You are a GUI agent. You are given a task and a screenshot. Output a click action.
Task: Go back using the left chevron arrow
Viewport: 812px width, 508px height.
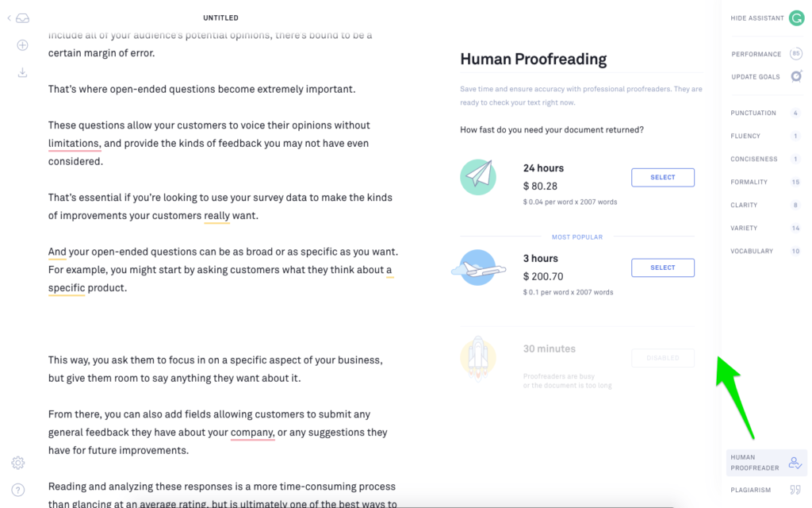[x=9, y=18]
